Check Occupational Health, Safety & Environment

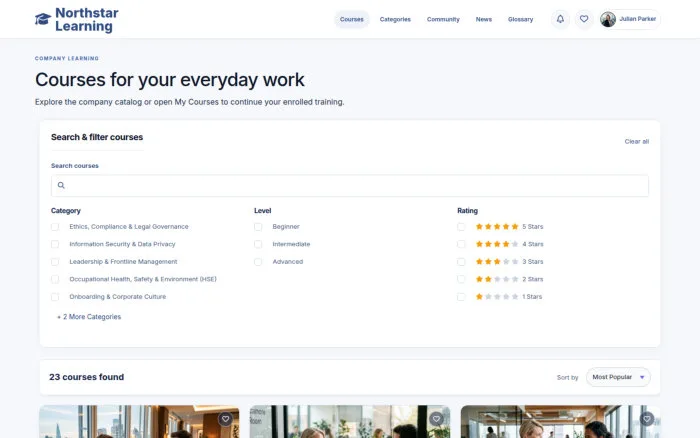pos(55,279)
